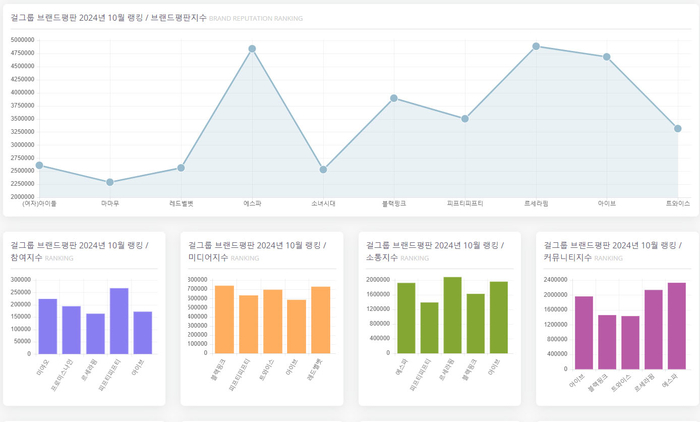Click the BRAND REPUTATION RANKING subtitle text

click(256, 19)
